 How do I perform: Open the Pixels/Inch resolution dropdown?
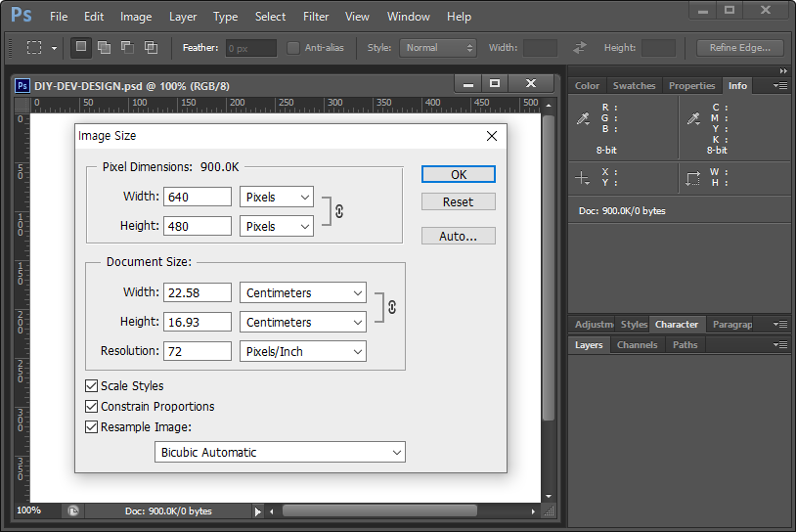[303, 351]
